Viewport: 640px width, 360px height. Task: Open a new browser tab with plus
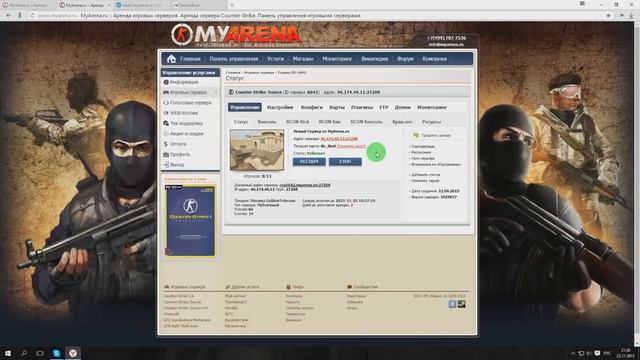coord(232,5)
